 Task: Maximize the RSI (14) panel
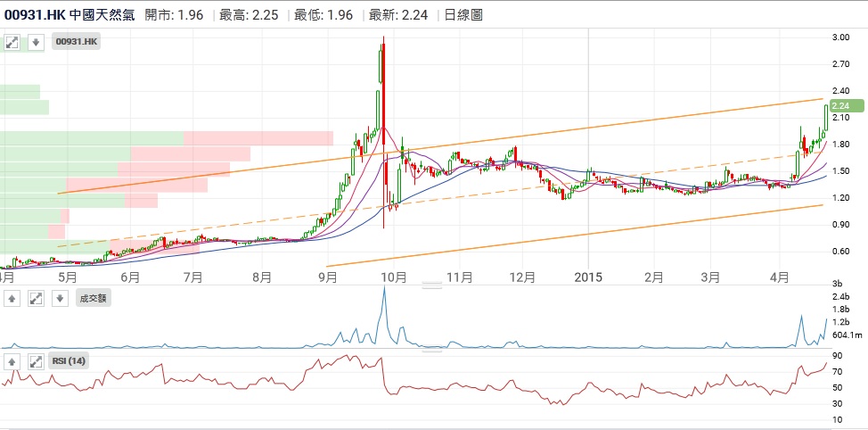pos(36,361)
